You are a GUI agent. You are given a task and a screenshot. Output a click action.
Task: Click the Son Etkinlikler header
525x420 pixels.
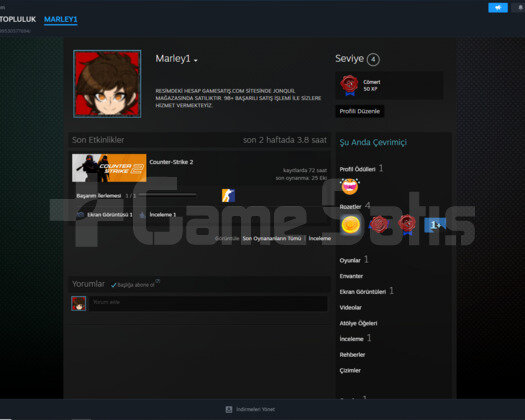(98, 140)
